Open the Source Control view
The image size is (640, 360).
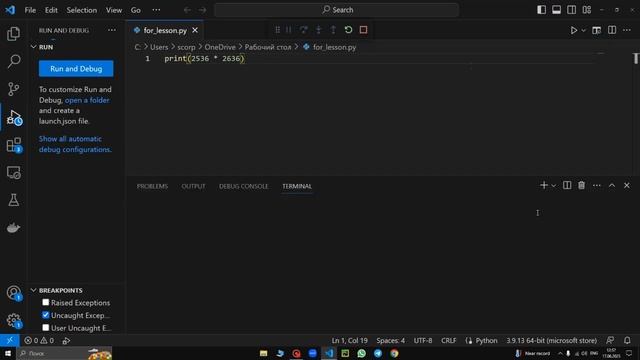tap(13, 89)
